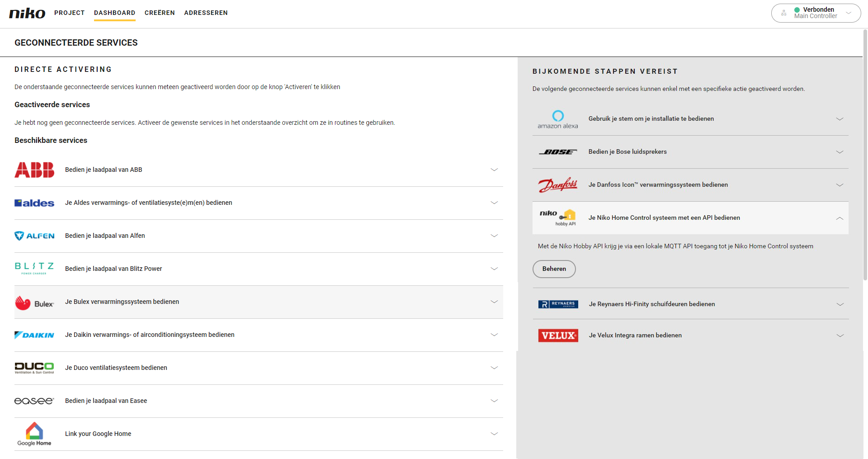Click 'Je Danfoss Icon verwarmingssysteem bedienen' text
Image resolution: width=868 pixels, height=459 pixels.
click(658, 185)
